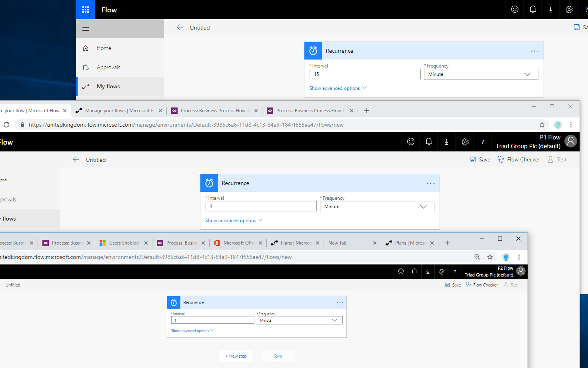Image resolution: width=588 pixels, height=368 pixels.
Task: Open the app launcher waffle icon
Action: [x=86, y=10]
